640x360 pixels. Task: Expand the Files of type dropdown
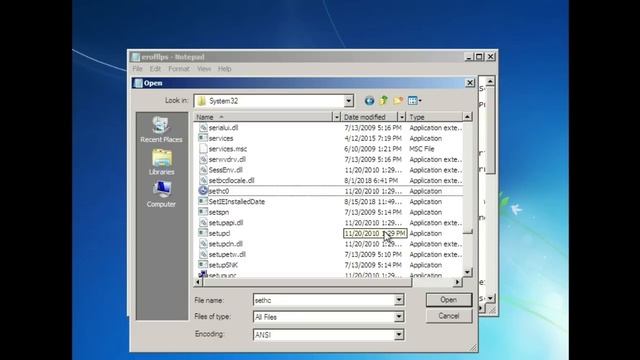coord(399,317)
